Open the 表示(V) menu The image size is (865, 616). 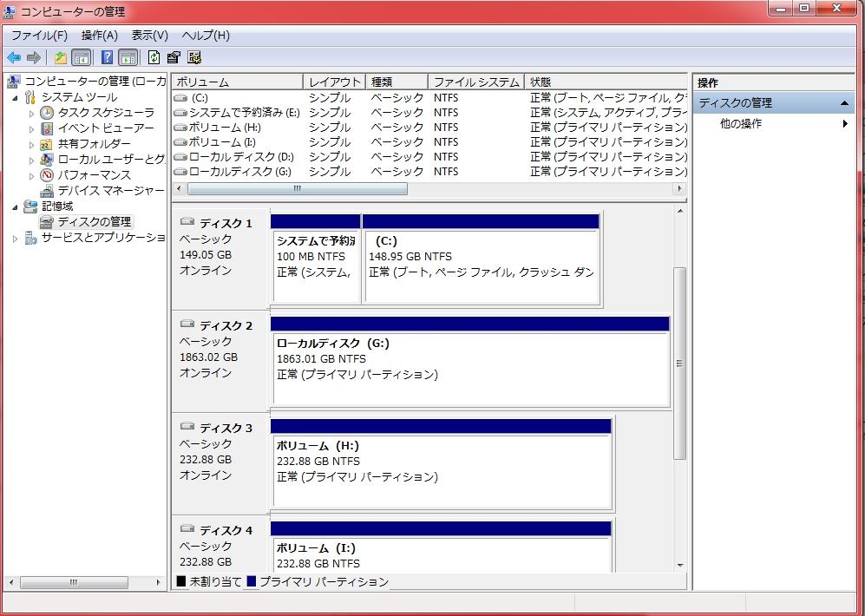click(x=149, y=36)
